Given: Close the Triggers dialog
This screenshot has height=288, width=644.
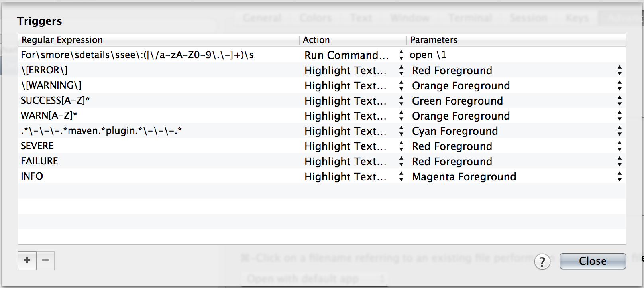Looking at the screenshot, I should (x=593, y=261).
